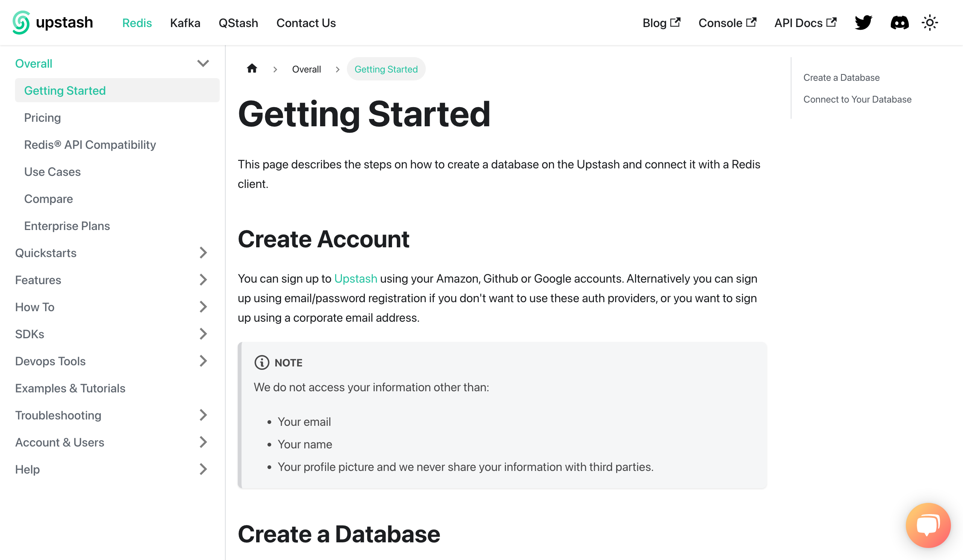
Task: Toggle light/dark theme sun icon
Action: point(930,23)
